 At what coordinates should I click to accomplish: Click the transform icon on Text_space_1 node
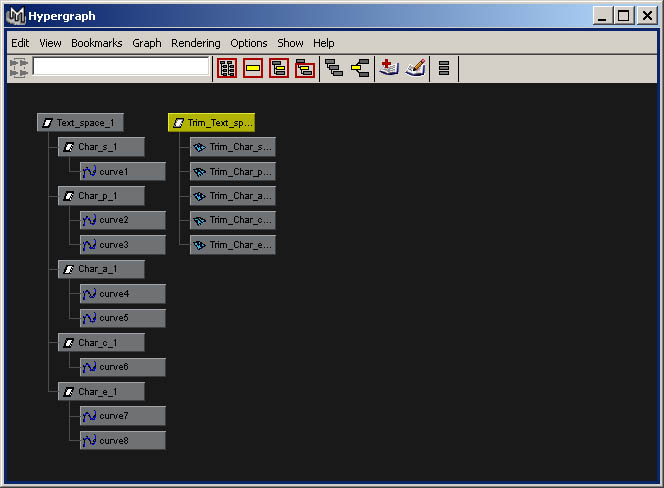(47, 123)
